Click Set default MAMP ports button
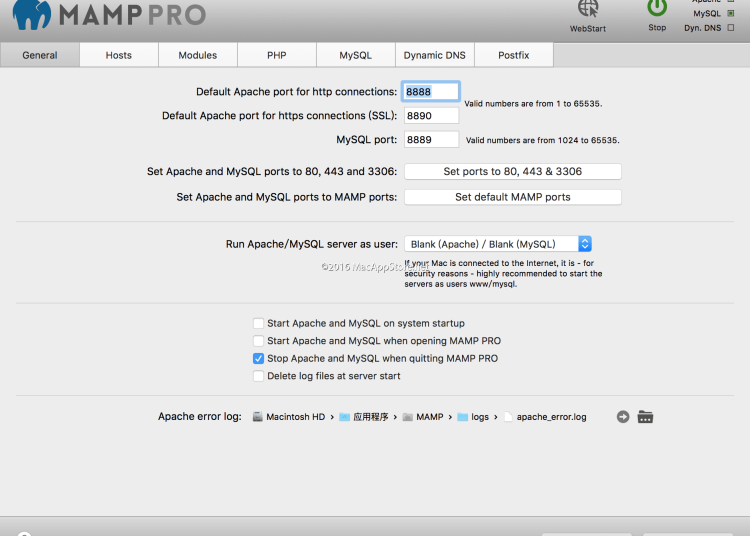 pos(512,197)
